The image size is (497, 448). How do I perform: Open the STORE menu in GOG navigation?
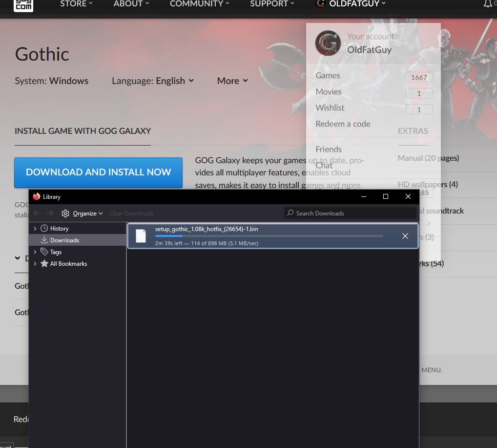[76, 4]
